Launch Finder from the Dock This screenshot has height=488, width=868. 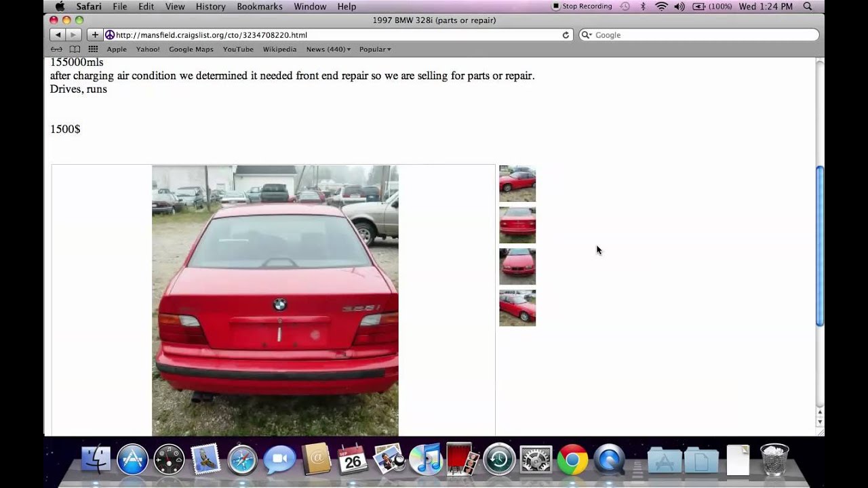[96, 459]
